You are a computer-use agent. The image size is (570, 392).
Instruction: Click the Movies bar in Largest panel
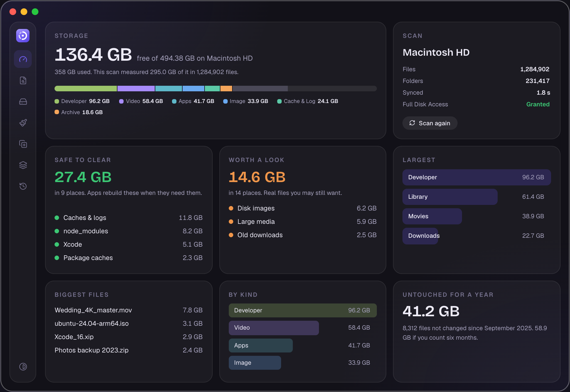pyautogui.click(x=432, y=216)
